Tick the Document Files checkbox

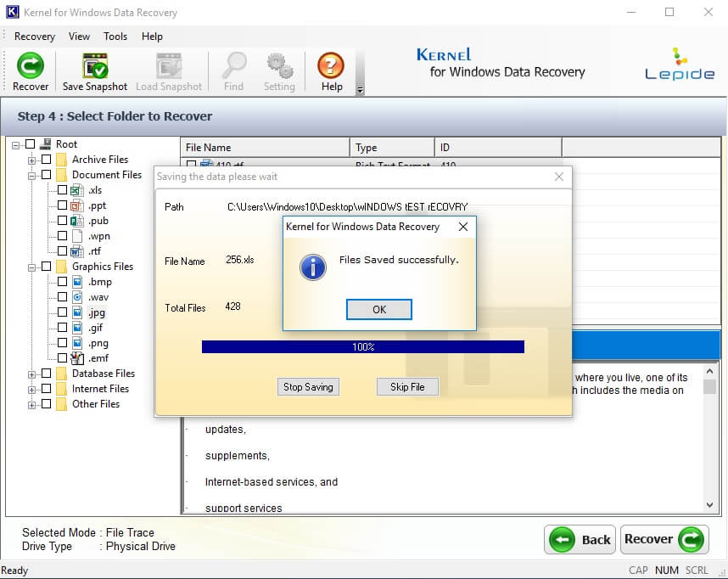point(46,175)
